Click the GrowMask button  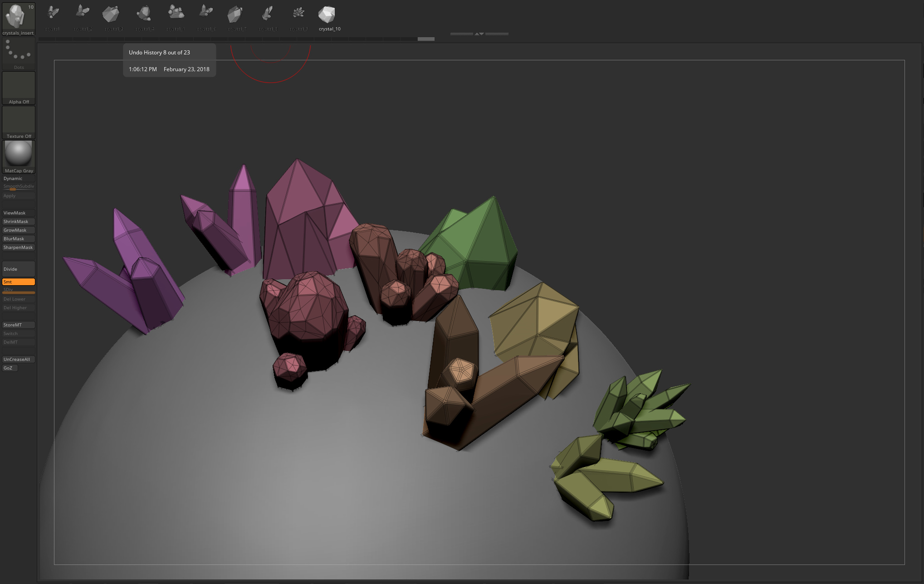18,230
